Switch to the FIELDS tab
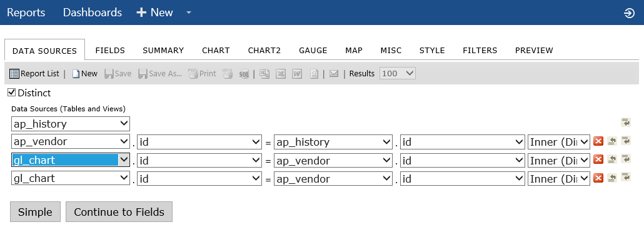Image resolution: width=644 pixels, height=232 pixels. (110, 51)
